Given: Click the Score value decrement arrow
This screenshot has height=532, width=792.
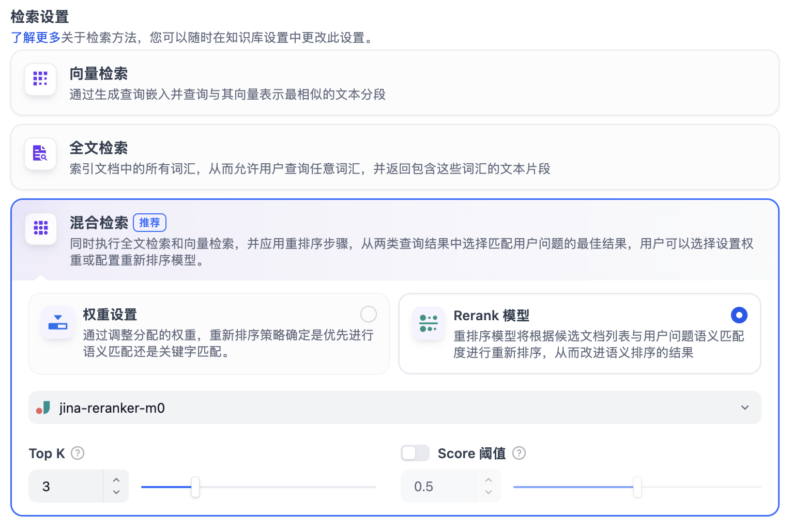Looking at the screenshot, I should 488,493.
